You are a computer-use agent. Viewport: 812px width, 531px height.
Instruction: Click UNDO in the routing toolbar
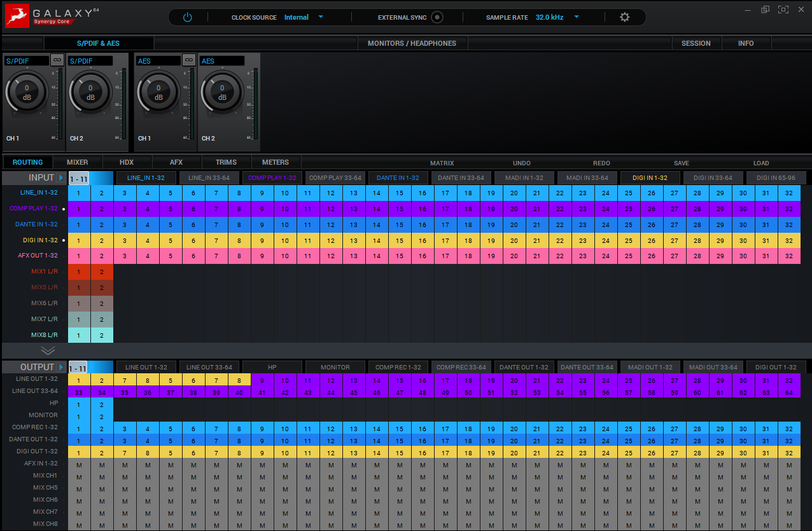pos(522,163)
